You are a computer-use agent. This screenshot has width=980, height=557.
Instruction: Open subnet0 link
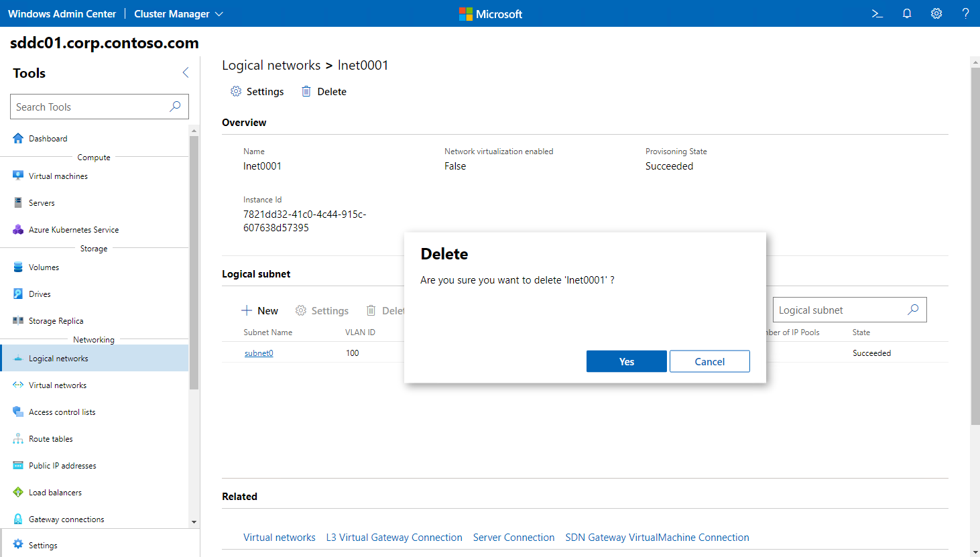pos(259,353)
